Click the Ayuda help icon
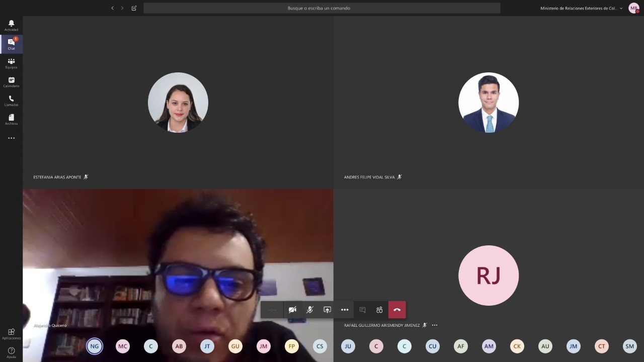Screen dimensions: 644x362 pyautogui.click(x=11, y=352)
